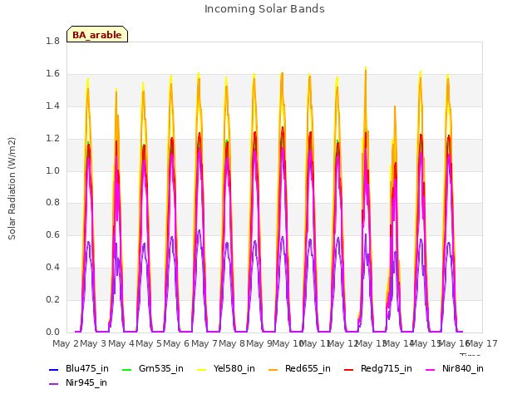The height and width of the screenshot is (399, 532).
Task: Click the Solar Radiation (W/m2) axis label
Action: pos(12,189)
